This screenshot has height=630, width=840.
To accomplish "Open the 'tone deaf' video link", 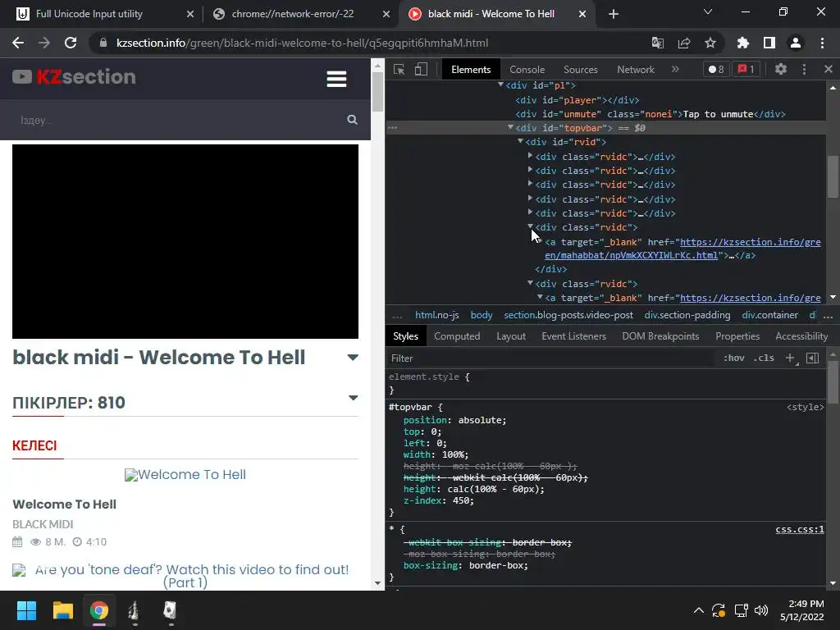I will (x=185, y=576).
